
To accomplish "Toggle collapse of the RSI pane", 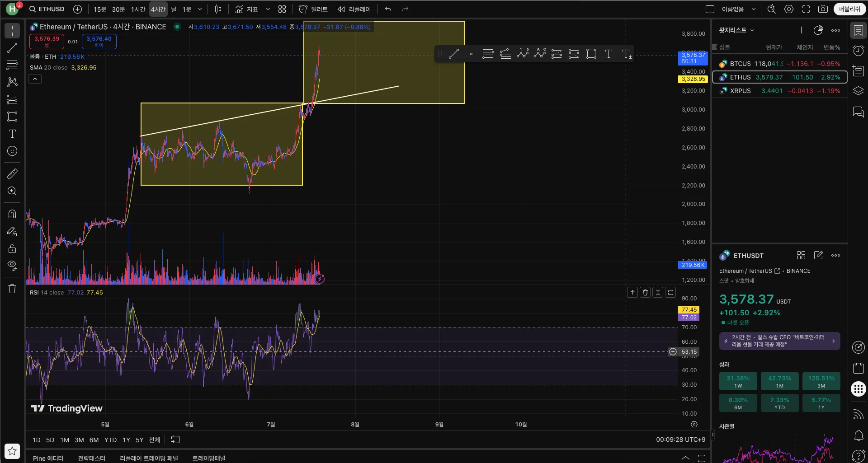I will click(658, 293).
